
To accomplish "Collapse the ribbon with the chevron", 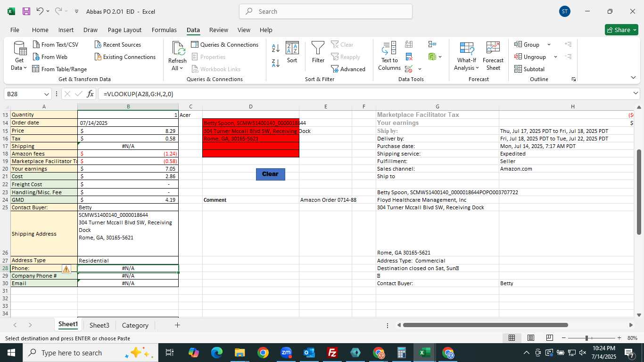I will pyautogui.click(x=633, y=78).
